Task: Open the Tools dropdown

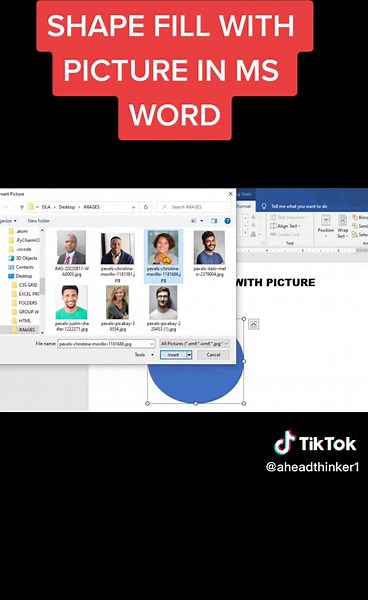Action: coord(144,355)
